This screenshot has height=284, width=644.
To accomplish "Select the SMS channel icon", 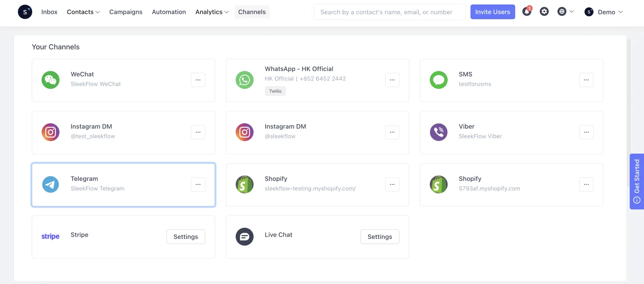I will click(438, 79).
